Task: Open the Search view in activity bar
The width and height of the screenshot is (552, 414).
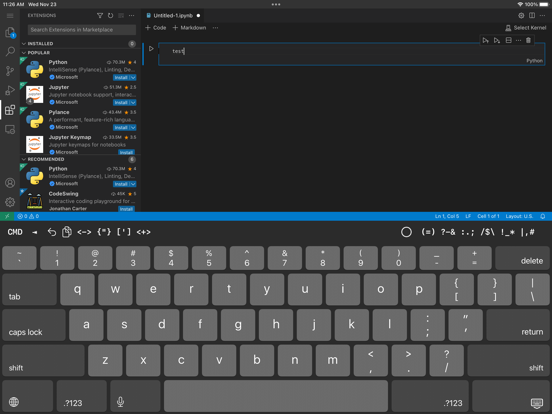Action: [10, 51]
